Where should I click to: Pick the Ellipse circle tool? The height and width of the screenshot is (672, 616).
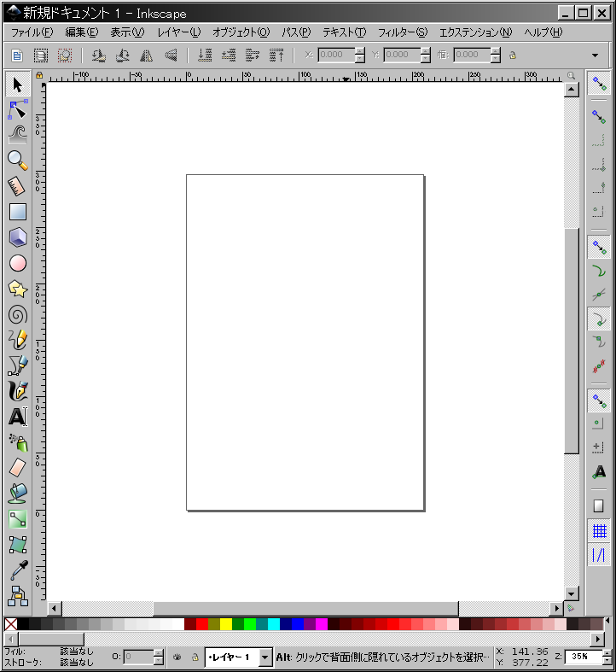pyautogui.click(x=18, y=263)
